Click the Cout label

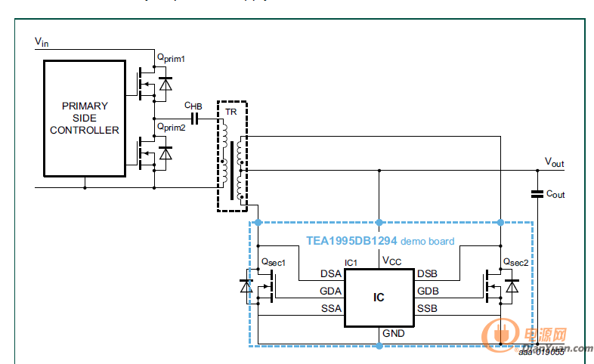[555, 194]
